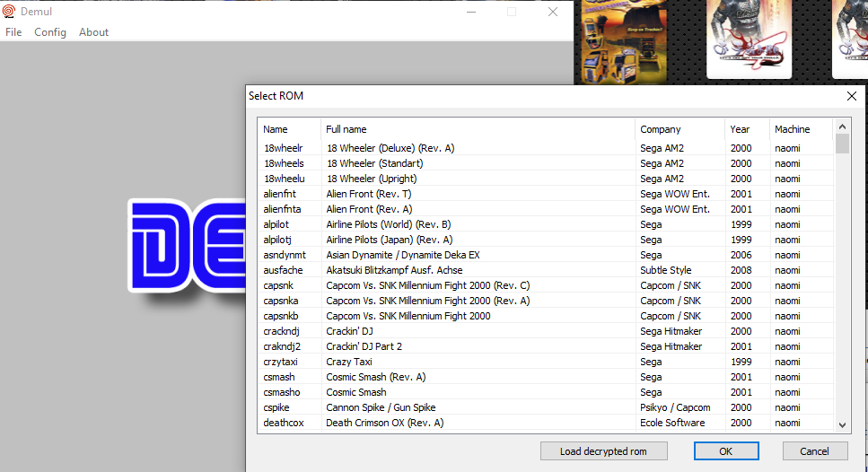
Task: Click 'Subtle Style' company cell
Action: point(665,270)
